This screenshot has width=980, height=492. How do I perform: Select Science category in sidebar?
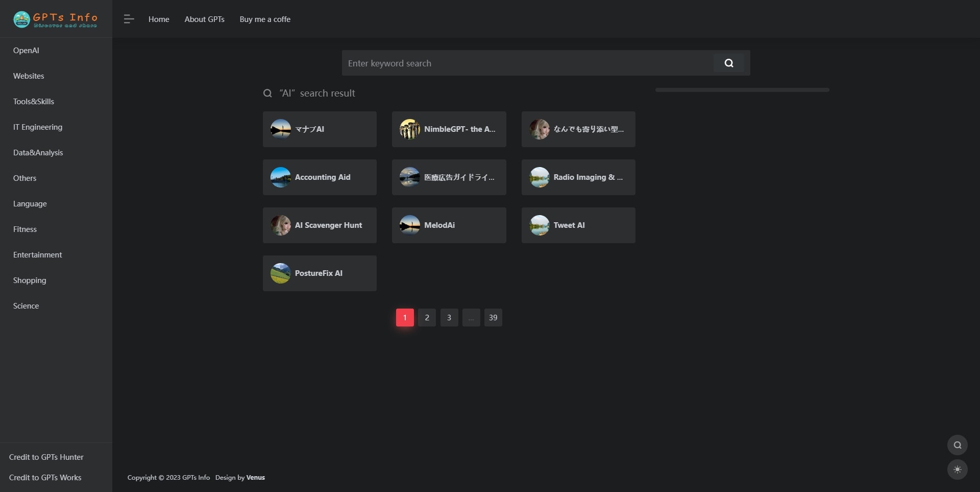tap(26, 306)
